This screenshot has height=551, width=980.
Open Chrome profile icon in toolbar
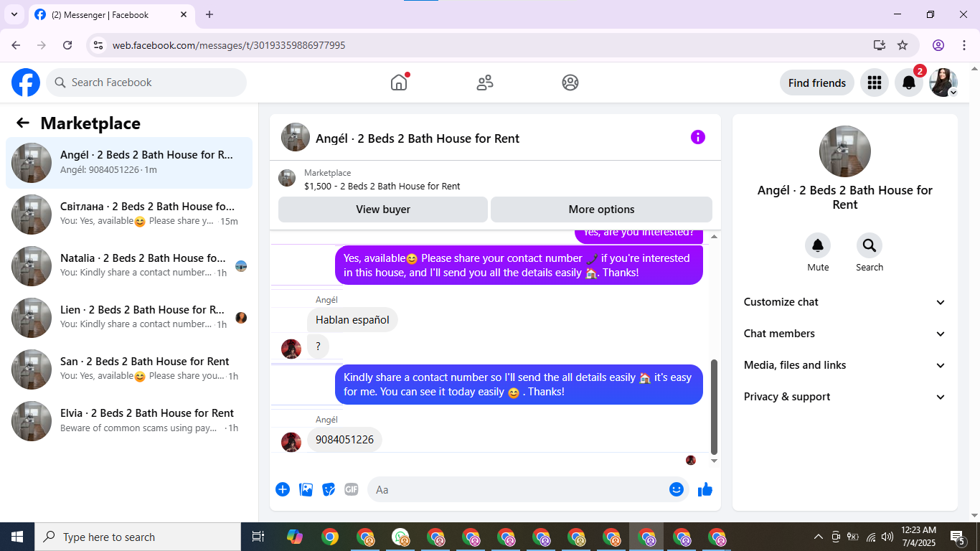938,45
